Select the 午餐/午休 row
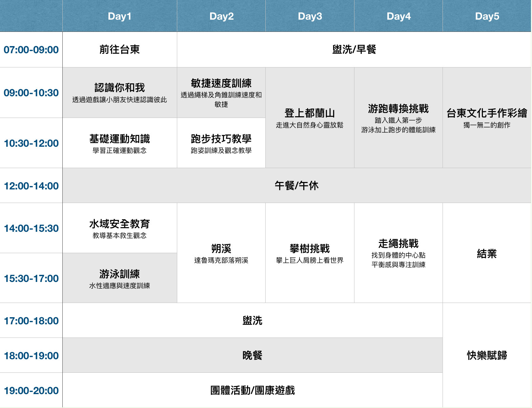Image resolution: width=532 pixels, height=408 pixels. point(296,186)
